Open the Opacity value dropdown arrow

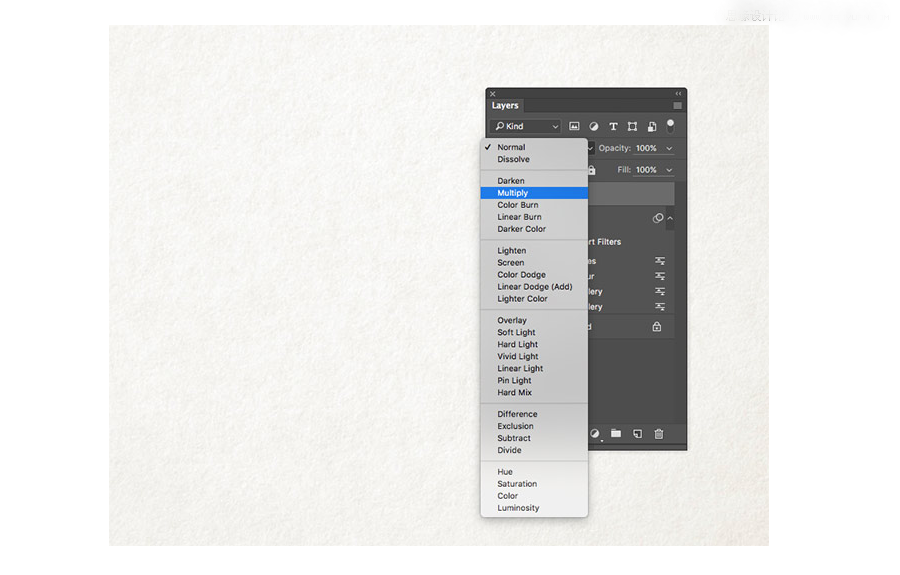(669, 149)
